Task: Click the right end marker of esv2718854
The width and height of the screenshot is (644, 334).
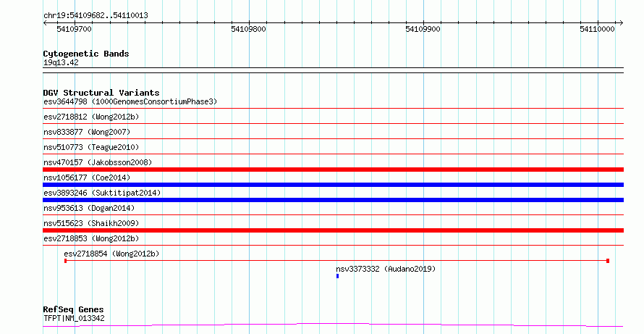Action: point(608,261)
